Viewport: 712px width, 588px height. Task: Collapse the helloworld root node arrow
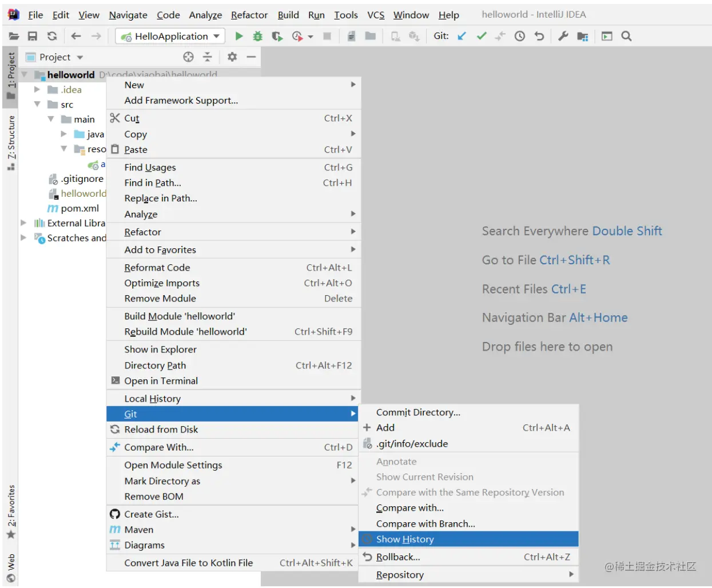point(25,74)
